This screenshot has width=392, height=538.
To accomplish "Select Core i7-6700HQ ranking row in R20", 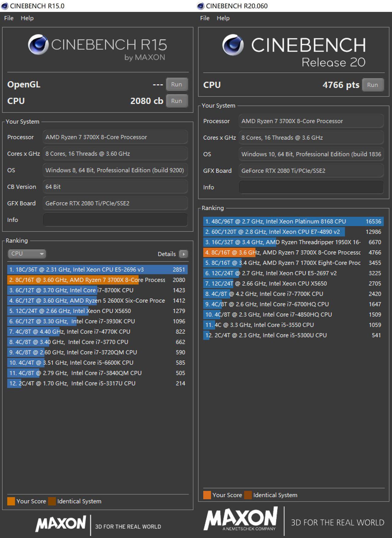I will pos(293,304).
